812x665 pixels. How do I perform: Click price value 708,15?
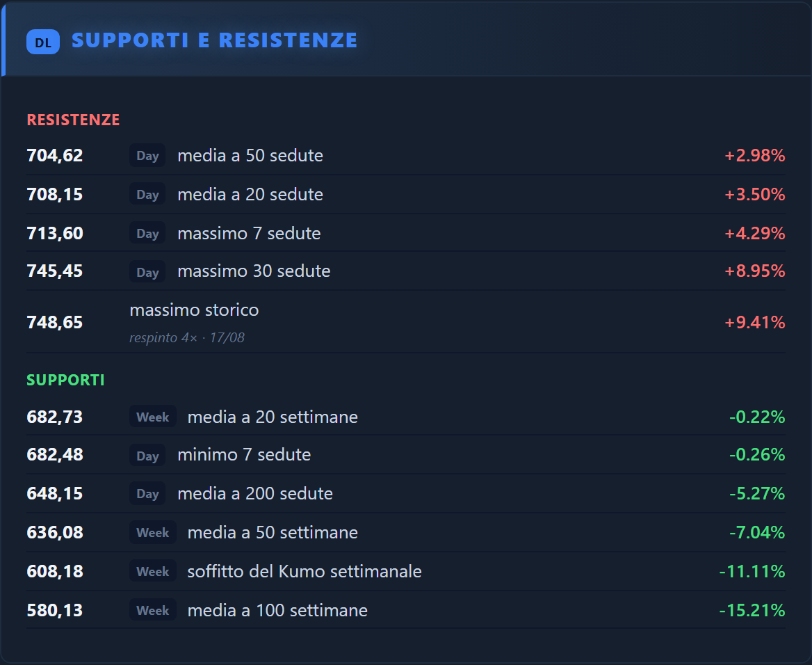[55, 194]
